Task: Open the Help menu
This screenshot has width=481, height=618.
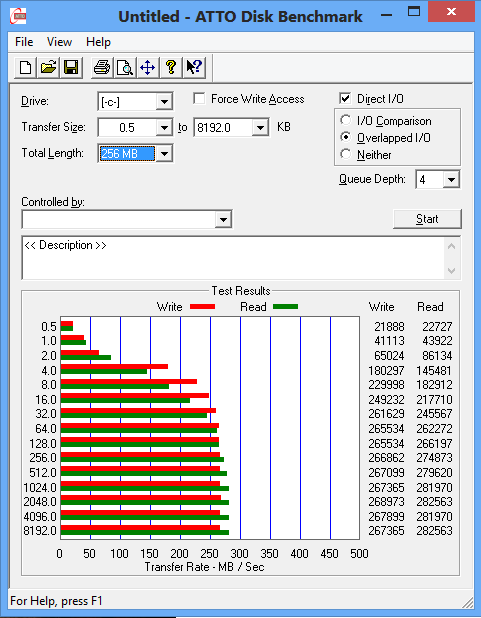Action: click(x=98, y=42)
